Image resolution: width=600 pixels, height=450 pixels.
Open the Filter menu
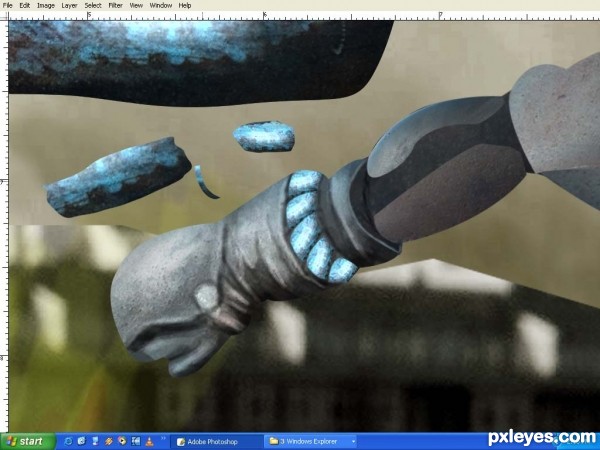116,5
